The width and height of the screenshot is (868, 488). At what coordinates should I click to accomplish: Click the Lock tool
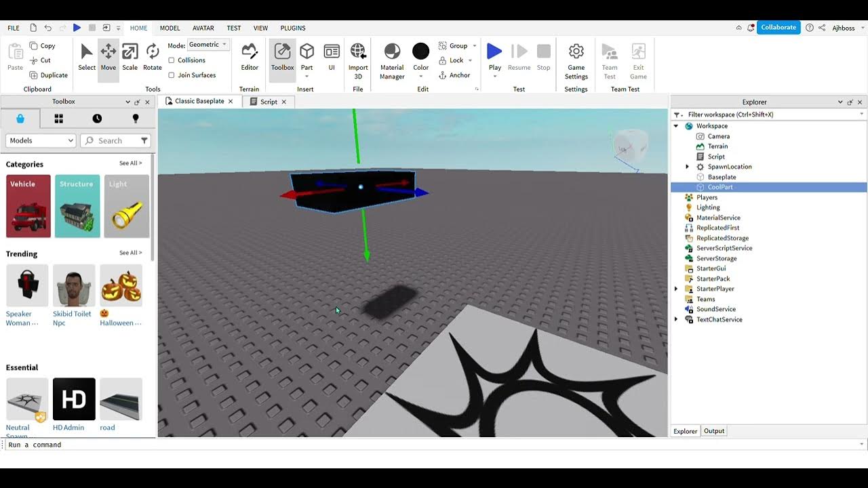click(451, 60)
